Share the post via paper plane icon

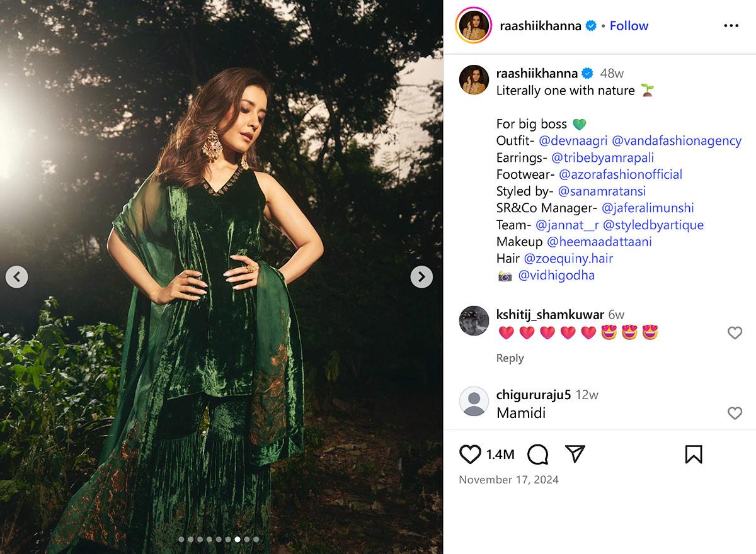click(x=575, y=454)
